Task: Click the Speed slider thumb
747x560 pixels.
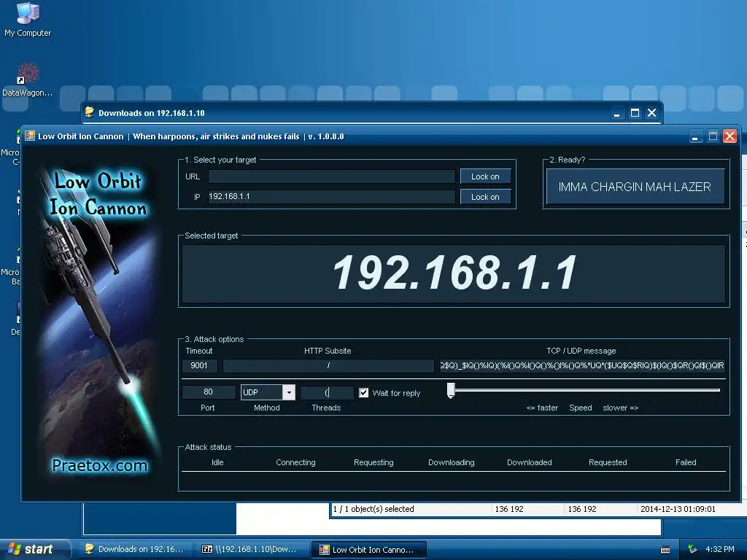Action: (x=451, y=391)
